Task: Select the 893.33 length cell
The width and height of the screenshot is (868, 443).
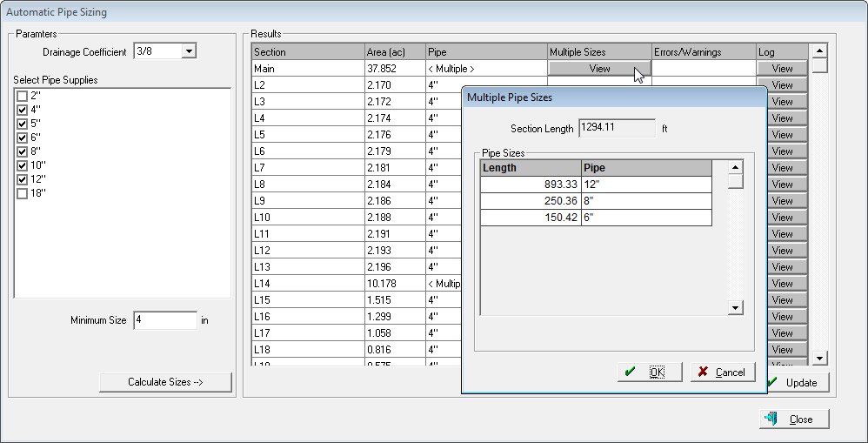Action: (531, 185)
